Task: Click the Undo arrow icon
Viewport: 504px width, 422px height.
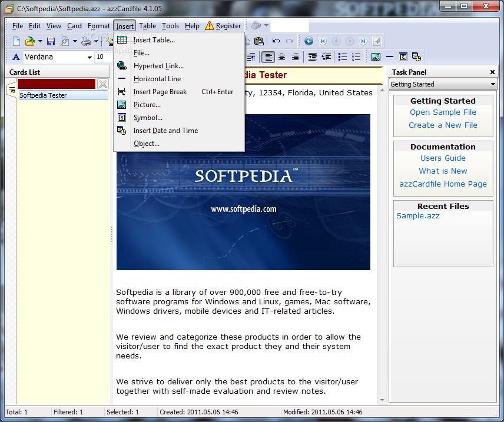Action: (276, 41)
